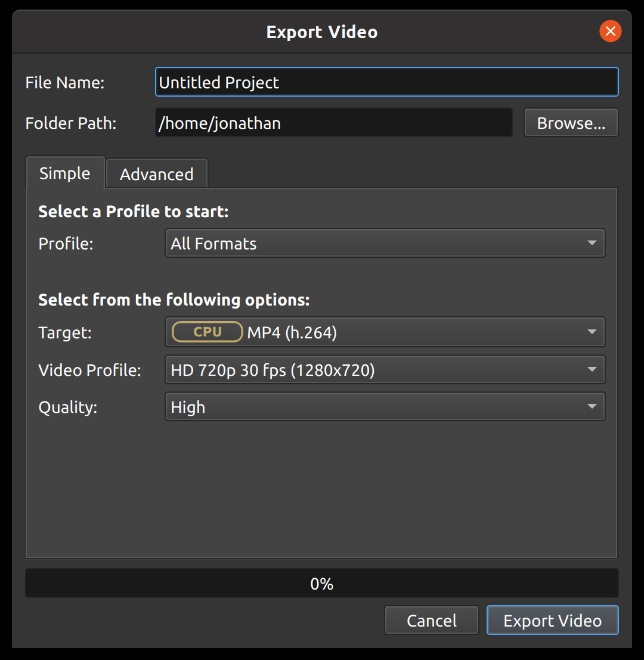Click the Video Profile dropdown arrow
Image resolution: width=644 pixels, height=660 pixels.
[x=592, y=369]
